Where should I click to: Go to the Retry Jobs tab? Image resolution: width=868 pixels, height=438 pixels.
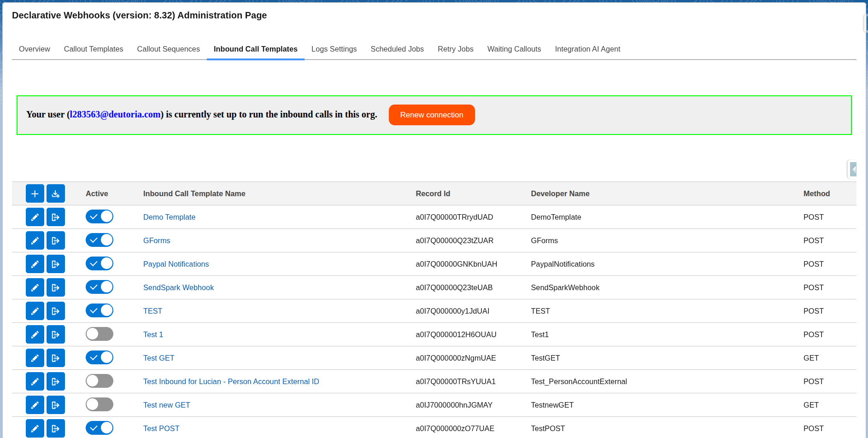click(455, 49)
